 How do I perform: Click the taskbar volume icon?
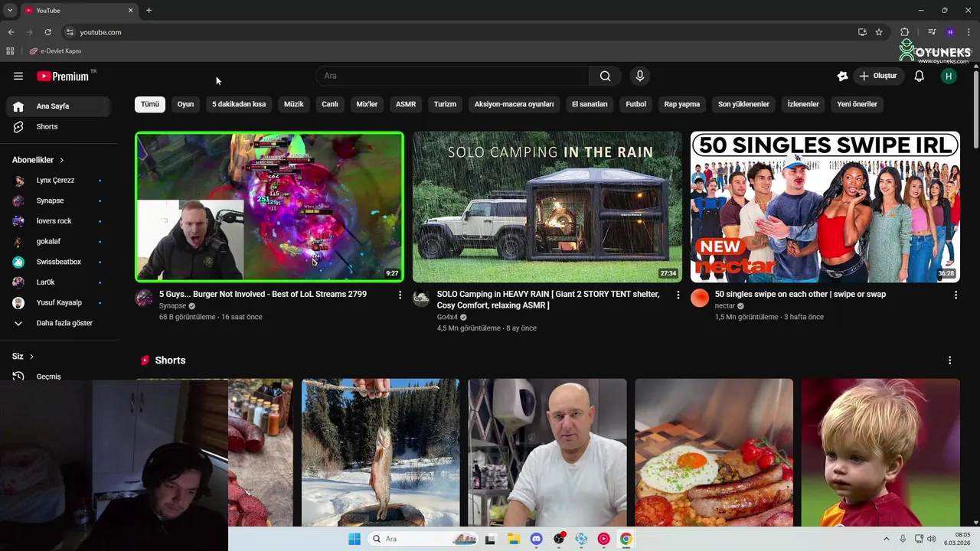932,539
